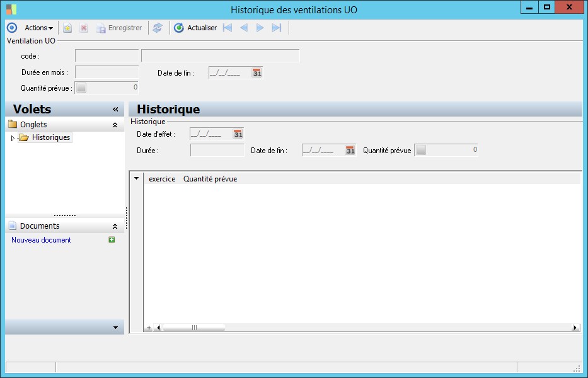Click the horizontal scrollbar right arrow
The image size is (588, 378).
click(575, 328)
